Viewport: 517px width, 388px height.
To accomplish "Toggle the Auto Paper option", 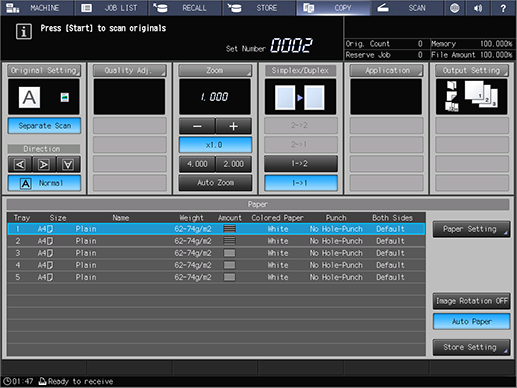I will coord(471,321).
